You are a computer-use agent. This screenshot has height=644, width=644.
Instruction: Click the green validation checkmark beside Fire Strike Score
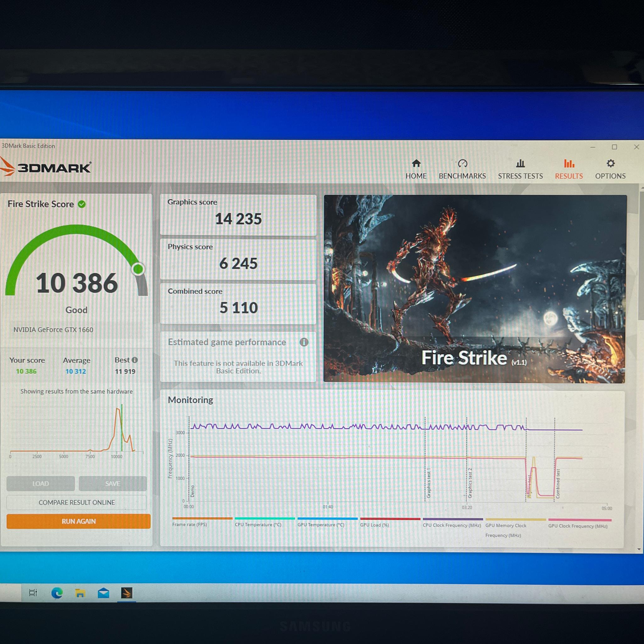[82, 204]
